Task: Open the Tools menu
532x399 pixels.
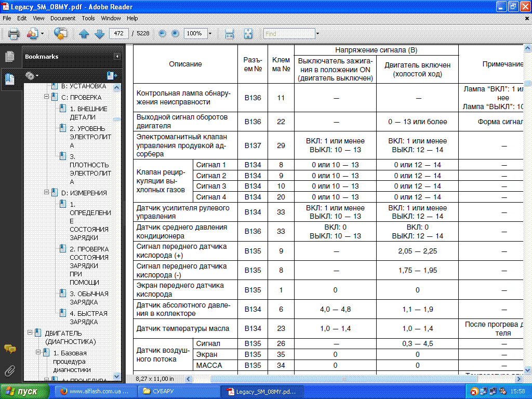Action: [x=88, y=18]
